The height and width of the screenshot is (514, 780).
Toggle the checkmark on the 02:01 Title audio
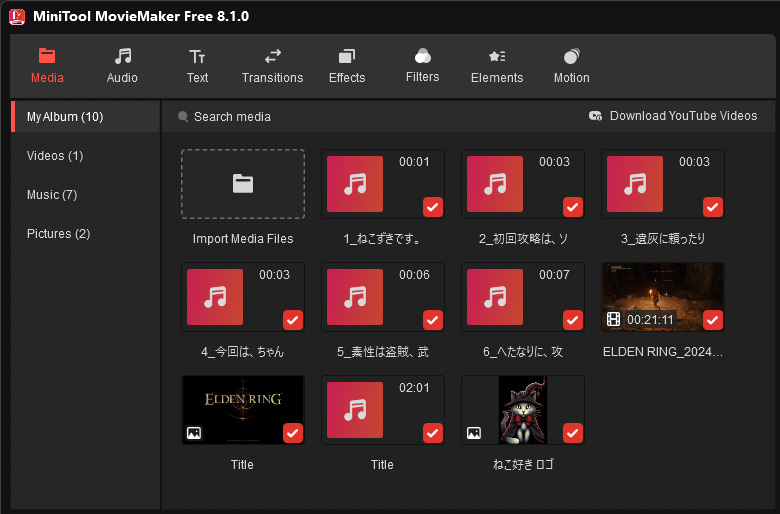tap(433, 433)
